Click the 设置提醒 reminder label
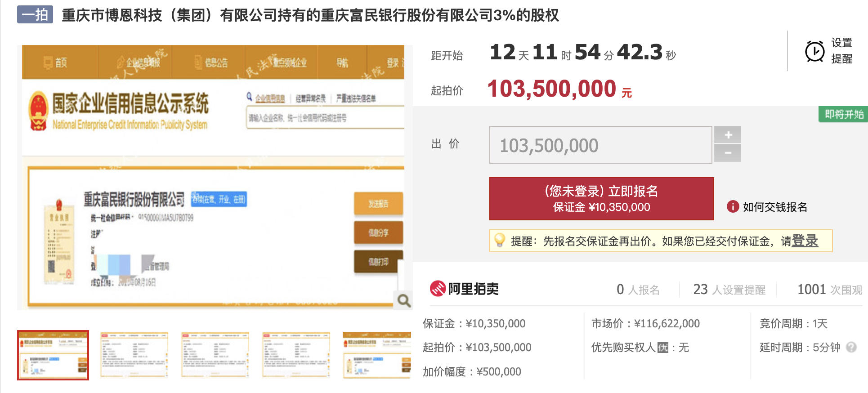 click(841, 51)
